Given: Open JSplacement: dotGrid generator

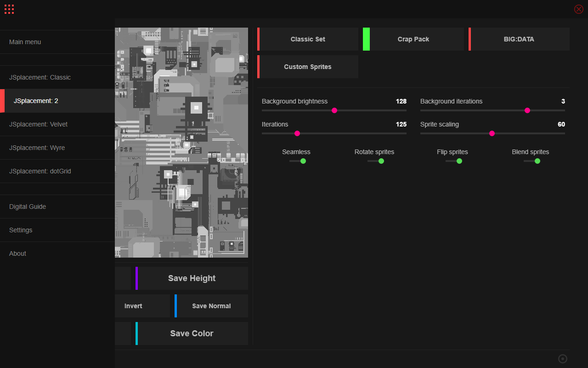Looking at the screenshot, I should coord(57,171).
